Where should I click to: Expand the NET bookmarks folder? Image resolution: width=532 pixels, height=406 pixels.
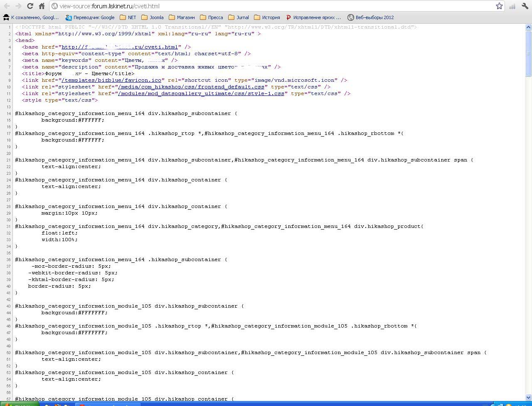point(128,17)
